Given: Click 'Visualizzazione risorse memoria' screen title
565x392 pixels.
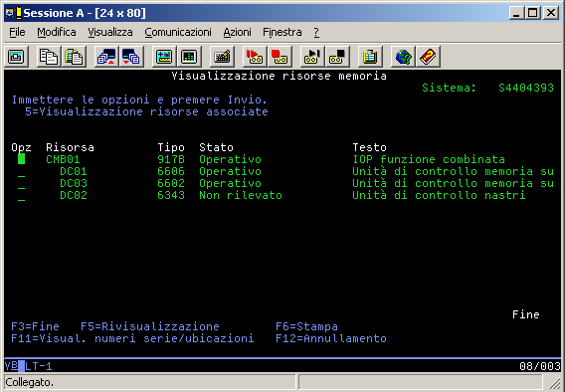Looking at the screenshot, I should pos(279,76).
